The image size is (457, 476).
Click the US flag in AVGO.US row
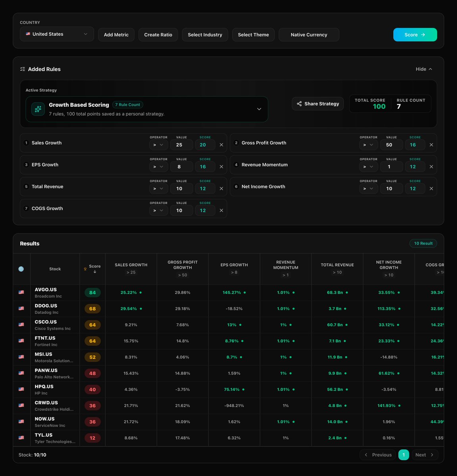click(x=21, y=292)
